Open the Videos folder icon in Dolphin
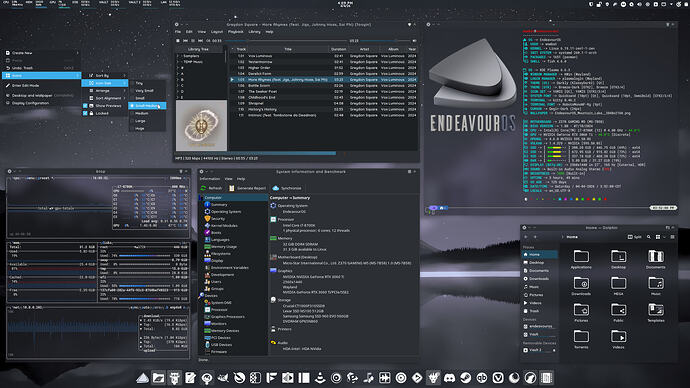The image size is (690, 388). [618, 339]
